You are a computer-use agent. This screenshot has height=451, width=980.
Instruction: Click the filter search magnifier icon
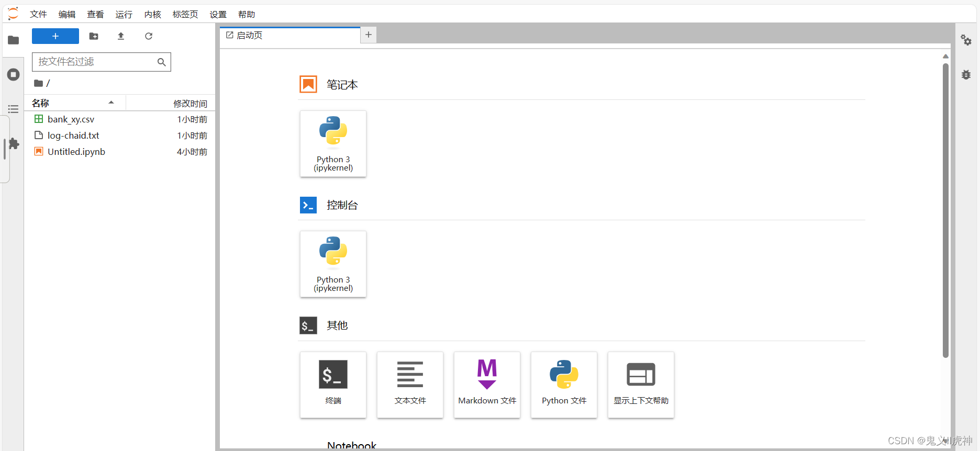pyautogui.click(x=162, y=62)
